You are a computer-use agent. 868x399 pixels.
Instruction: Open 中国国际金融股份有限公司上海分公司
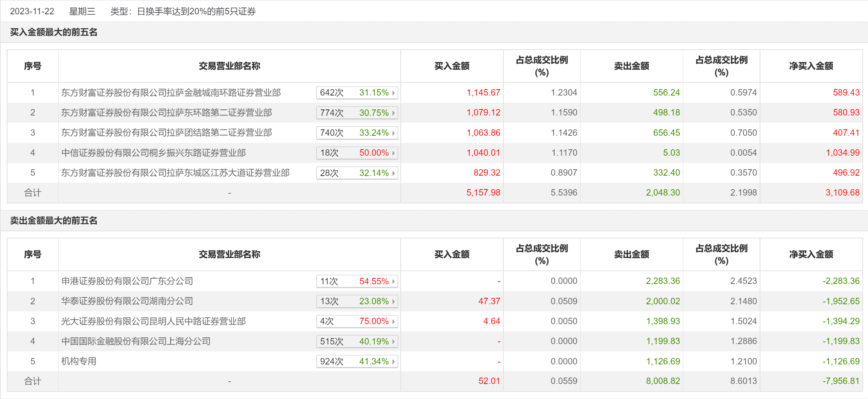[135, 341]
